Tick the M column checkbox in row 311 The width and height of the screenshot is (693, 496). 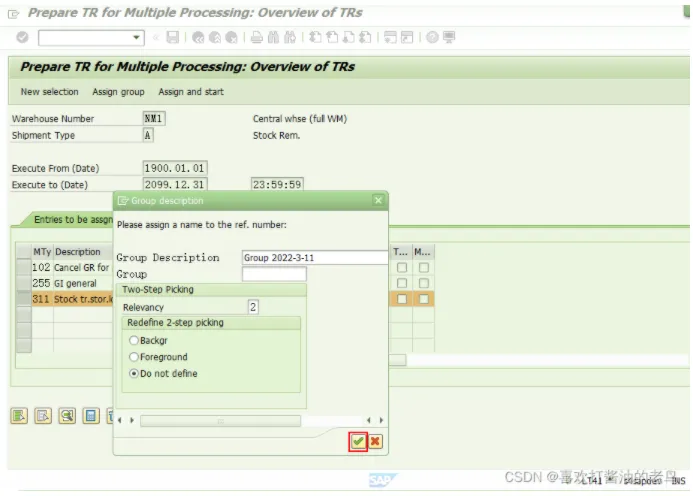tap(423, 299)
